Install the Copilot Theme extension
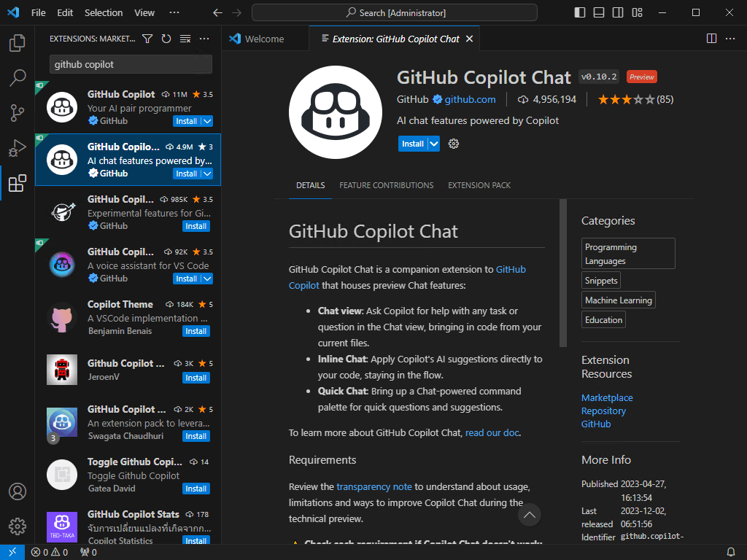Image resolution: width=747 pixels, height=560 pixels. 196,331
